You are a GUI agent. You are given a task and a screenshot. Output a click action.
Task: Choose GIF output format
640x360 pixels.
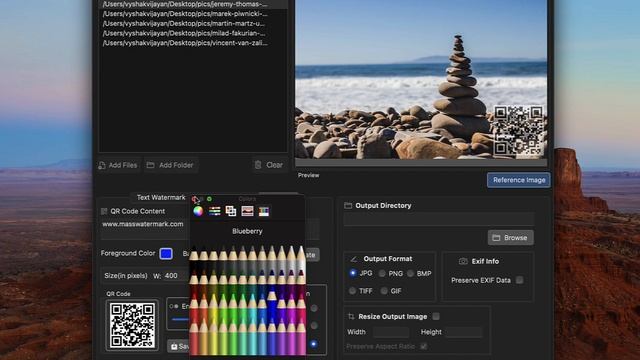384,291
